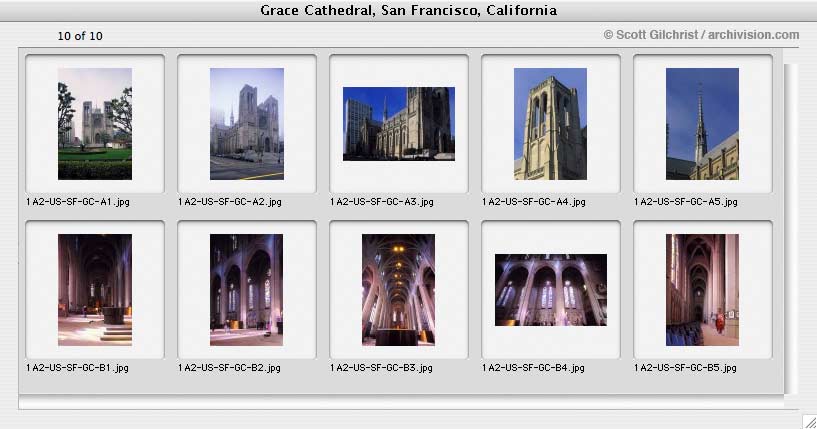Click the Grace Cathedral window title
Viewport: 817px width, 429px height.
(x=408, y=10)
